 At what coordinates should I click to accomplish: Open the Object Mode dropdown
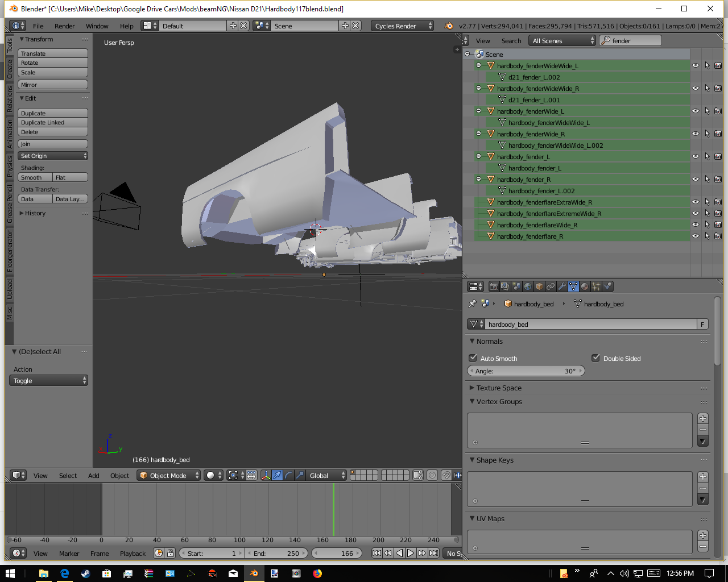tap(169, 475)
